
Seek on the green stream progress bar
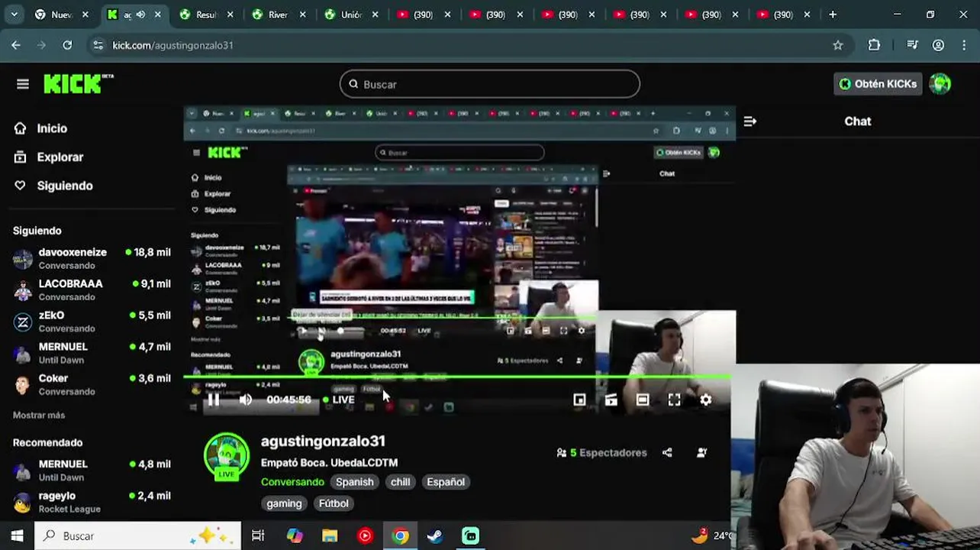(x=458, y=377)
